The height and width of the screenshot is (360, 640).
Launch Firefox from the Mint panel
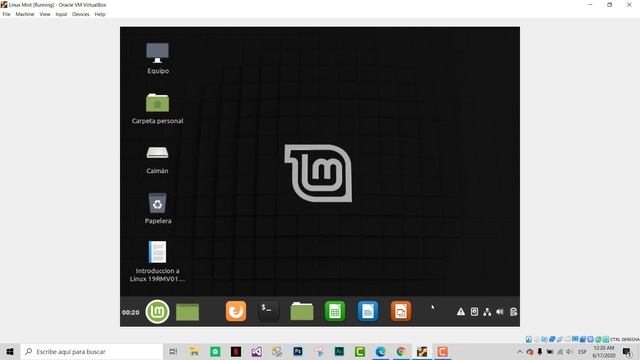(236, 311)
